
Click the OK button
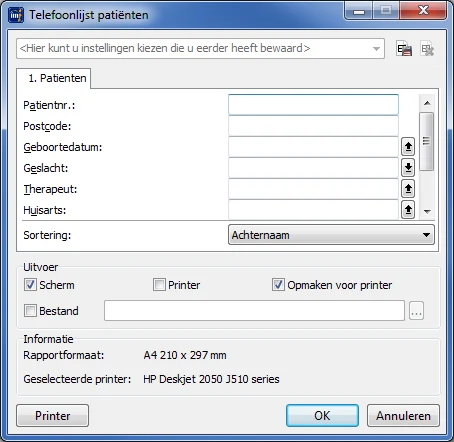point(322,416)
